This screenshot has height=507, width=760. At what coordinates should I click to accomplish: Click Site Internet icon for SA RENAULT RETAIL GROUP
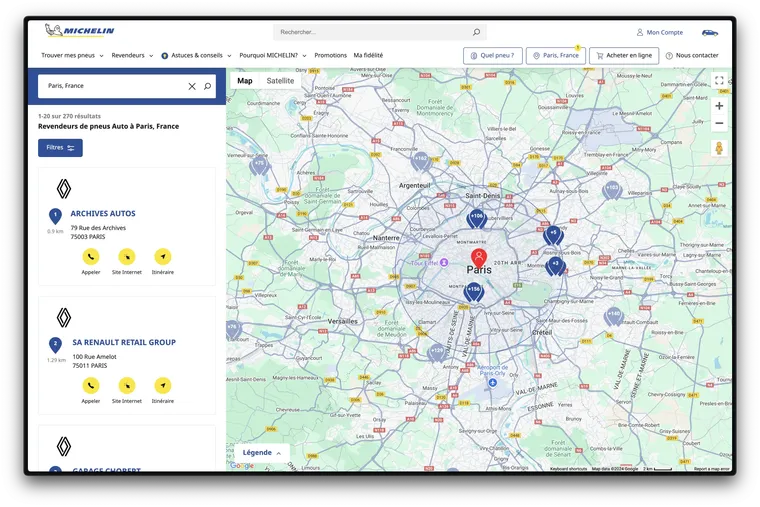point(127,385)
